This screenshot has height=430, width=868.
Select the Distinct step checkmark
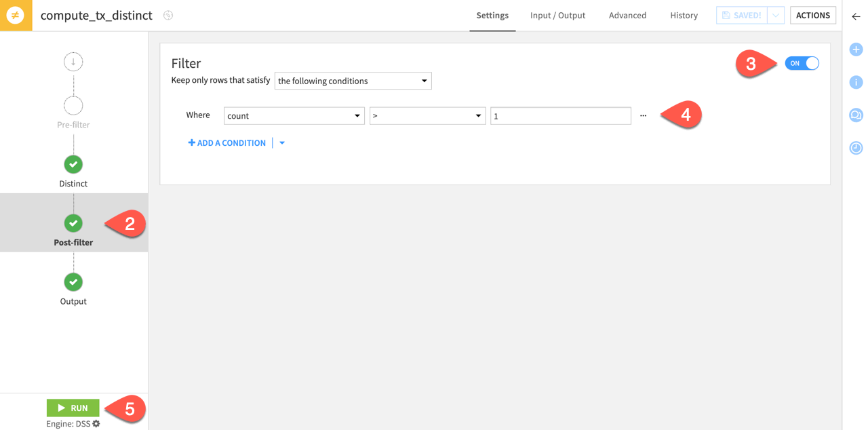(73, 164)
